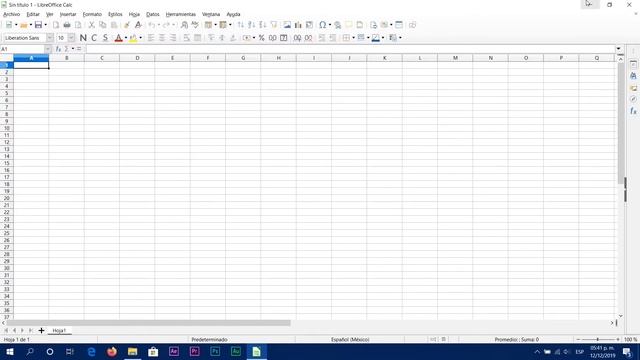Click the Open folder icon
This screenshot has height=360, width=640.
point(24,25)
